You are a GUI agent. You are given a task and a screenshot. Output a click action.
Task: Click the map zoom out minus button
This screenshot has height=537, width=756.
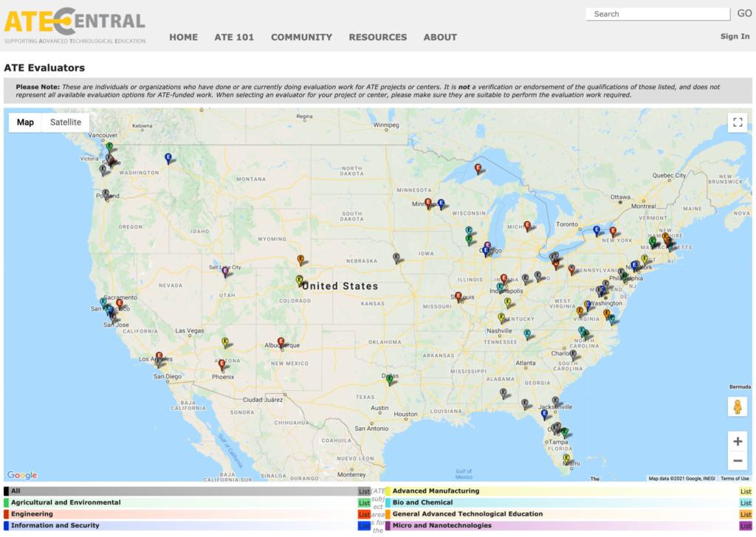point(737,462)
